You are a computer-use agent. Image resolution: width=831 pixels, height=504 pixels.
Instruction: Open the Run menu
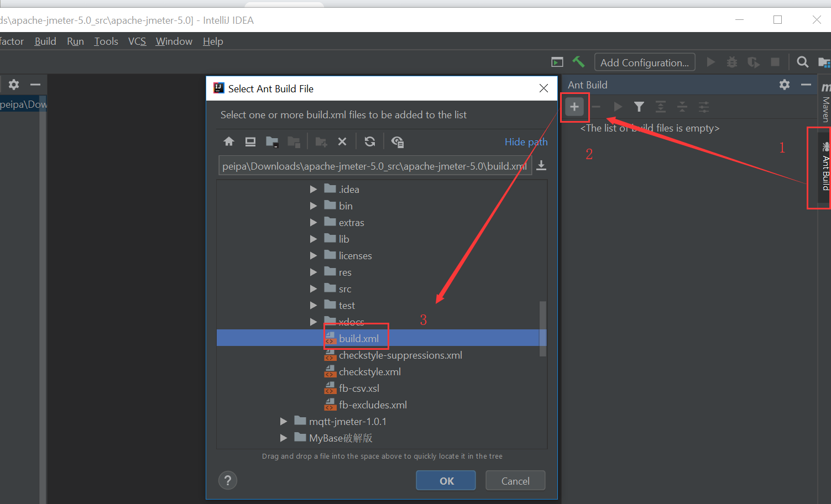click(75, 41)
